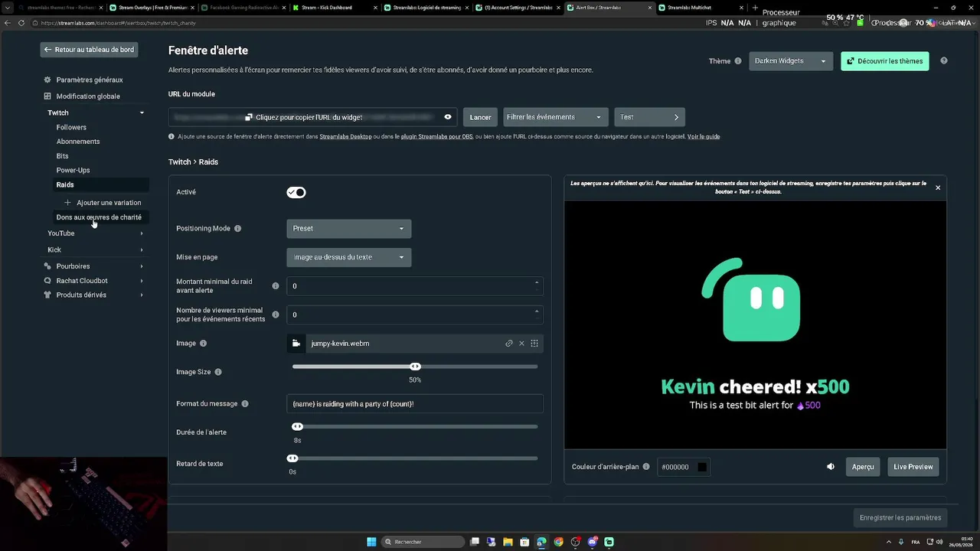This screenshot has width=980, height=551.
Task: Select Power-Ups in the Twitch menu
Action: 73,171
